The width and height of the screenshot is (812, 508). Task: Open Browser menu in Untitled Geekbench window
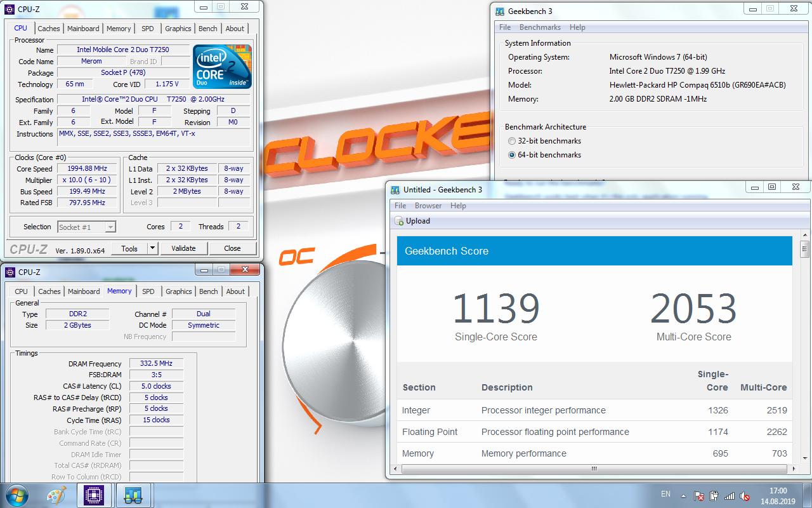pyautogui.click(x=428, y=206)
